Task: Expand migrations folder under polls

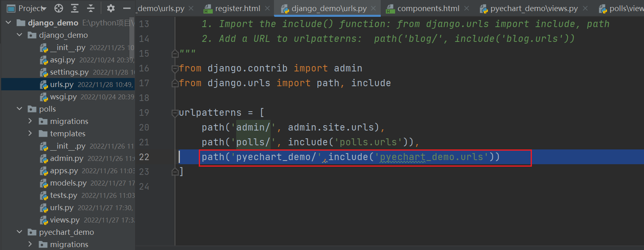Action: tap(30, 122)
